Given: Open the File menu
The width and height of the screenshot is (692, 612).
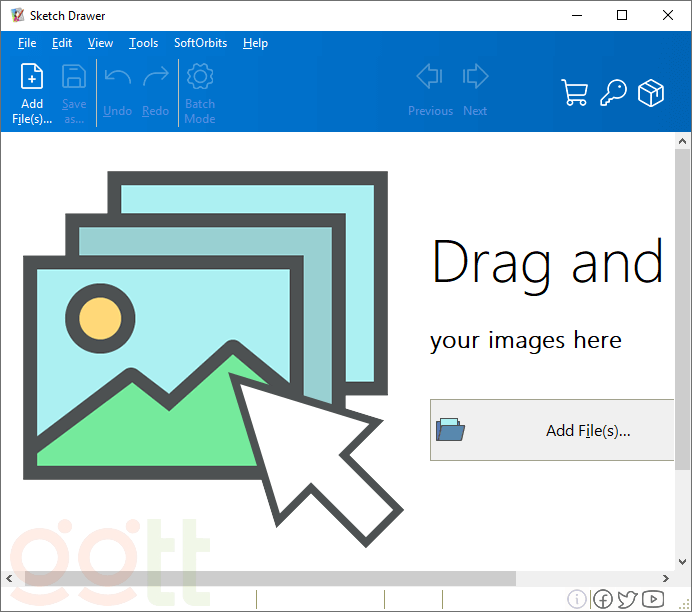Looking at the screenshot, I should coord(27,43).
